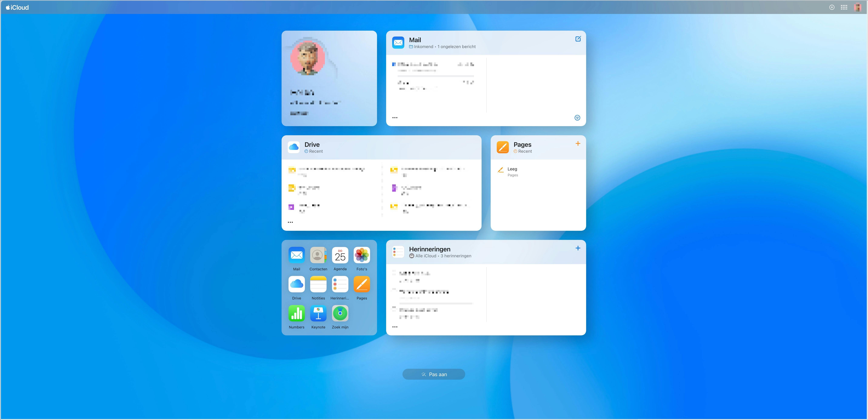Open the Keynote app icon
The image size is (868, 420).
[318, 313]
